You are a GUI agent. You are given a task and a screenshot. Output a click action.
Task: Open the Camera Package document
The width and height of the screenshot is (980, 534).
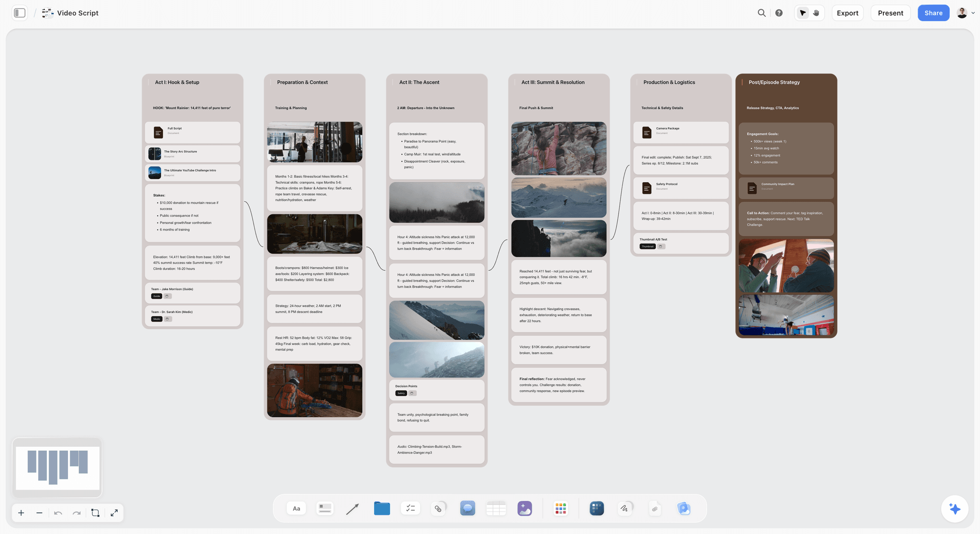point(681,132)
